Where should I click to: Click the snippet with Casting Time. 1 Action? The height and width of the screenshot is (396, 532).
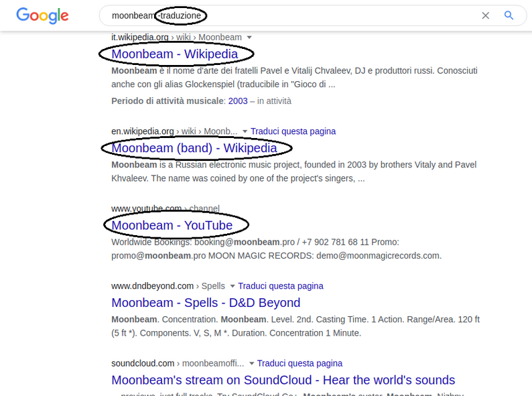pyautogui.click(x=295, y=326)
